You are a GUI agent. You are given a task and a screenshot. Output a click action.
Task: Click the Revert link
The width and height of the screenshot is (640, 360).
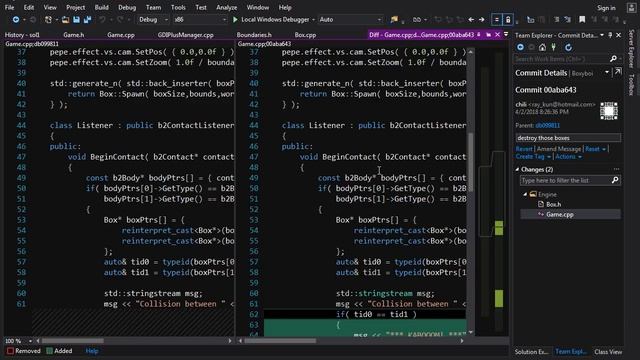[524, 149]
